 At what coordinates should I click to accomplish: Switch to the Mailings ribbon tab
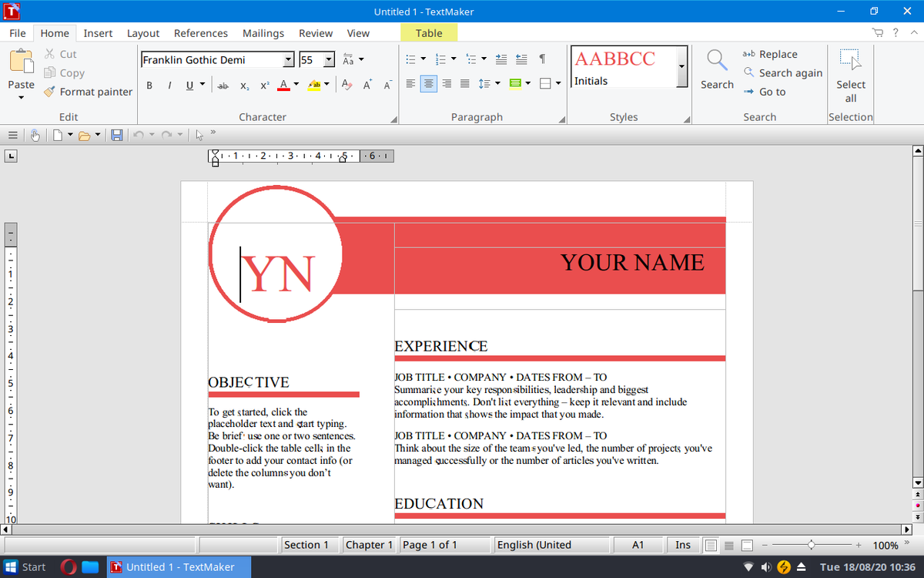263,33
